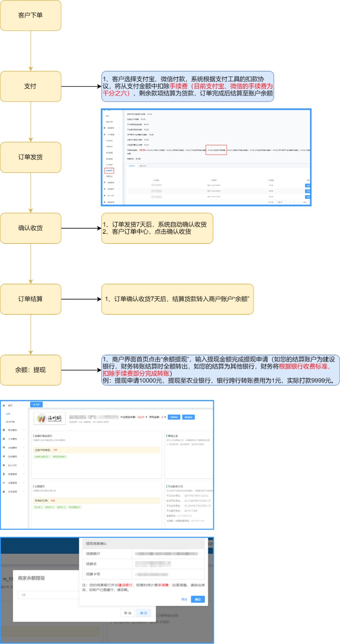This screenshot has width=340, height=644.
Task: Open the 待发货 10 green tag
Action: [x=49, y=507]
